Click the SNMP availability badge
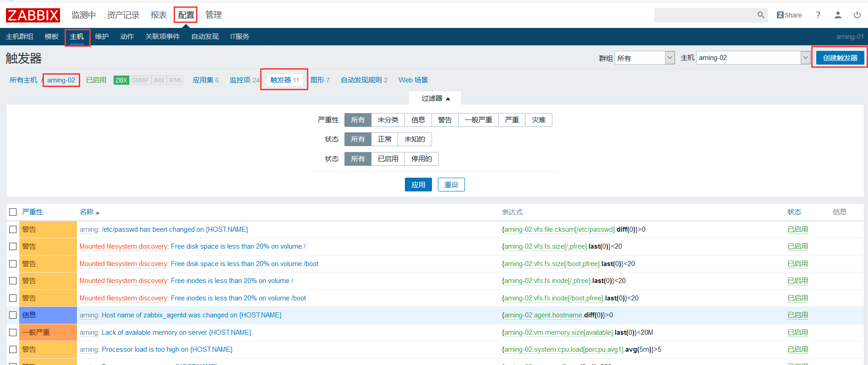The width and height of the screenshot is (868, 365). pyautogui.click(x=140, y=80)
